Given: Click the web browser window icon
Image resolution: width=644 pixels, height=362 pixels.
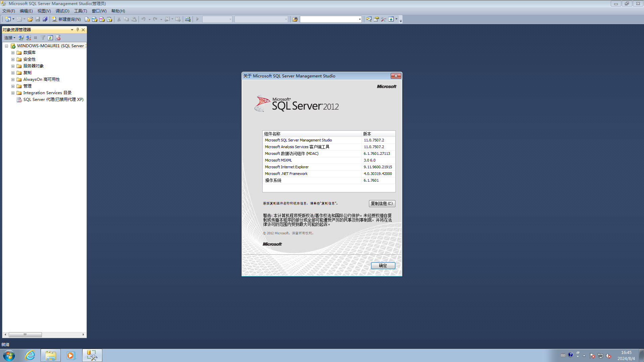Looking at the screenshot, I should pos(391,19).
